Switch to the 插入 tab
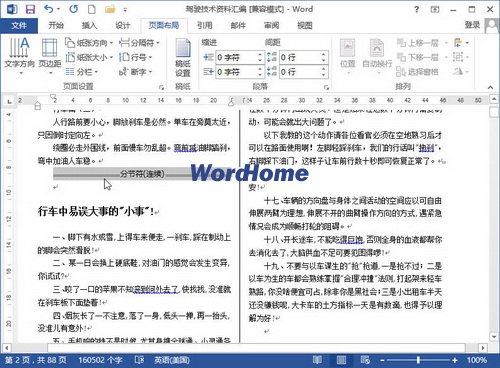 (x=89, y=25)
